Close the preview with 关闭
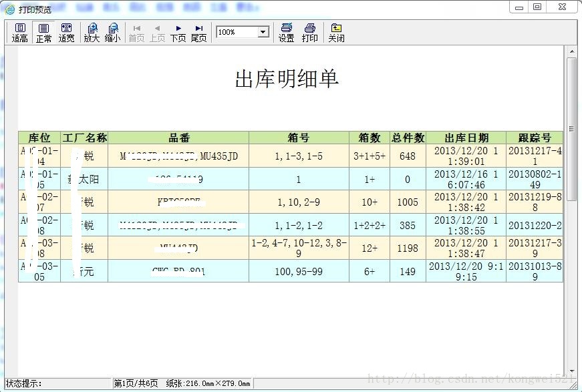Screen dimensions: 582x392 [x=336, y=32]
